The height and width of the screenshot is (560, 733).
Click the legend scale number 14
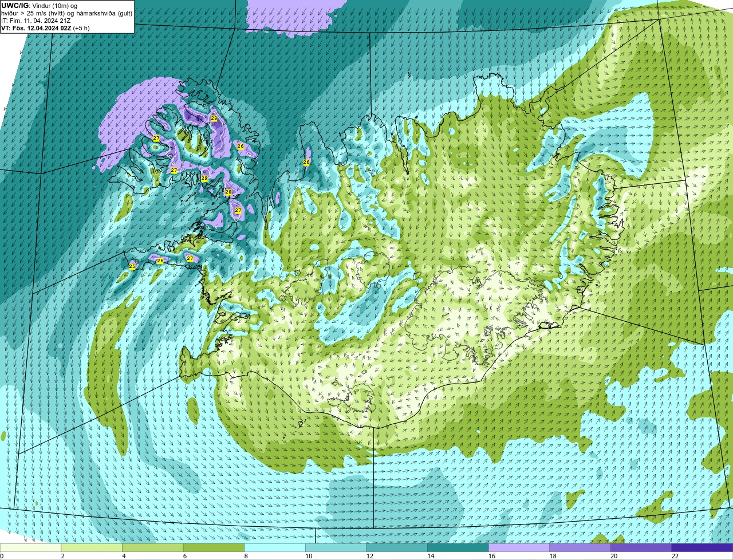point(431,556)
